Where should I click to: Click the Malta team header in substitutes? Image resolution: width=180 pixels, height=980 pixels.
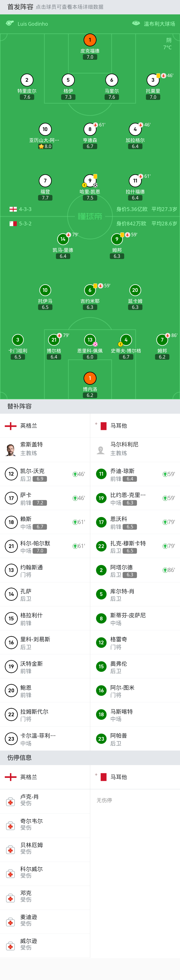click(135, 426)
